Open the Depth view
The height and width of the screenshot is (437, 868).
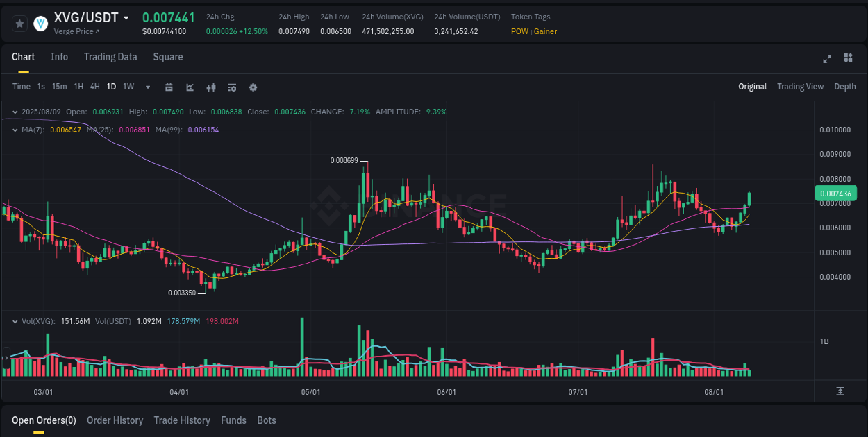click(845, 87)
